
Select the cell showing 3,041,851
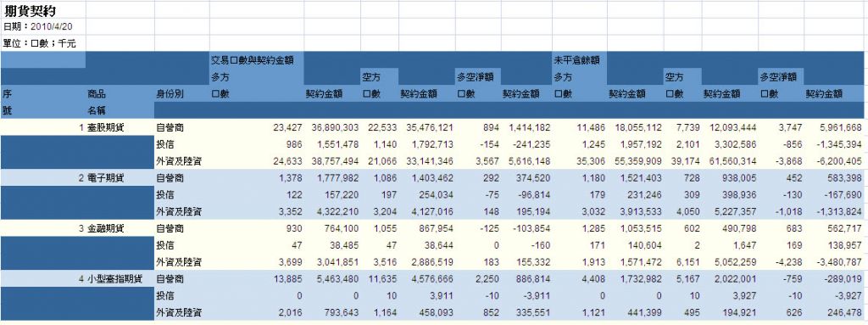tap(337, 261)
